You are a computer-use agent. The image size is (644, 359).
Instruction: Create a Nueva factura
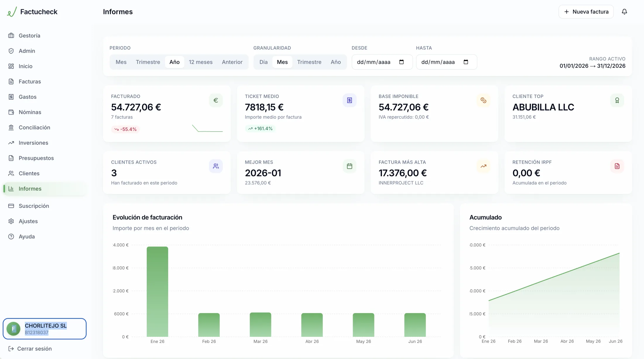coord(586,12)
